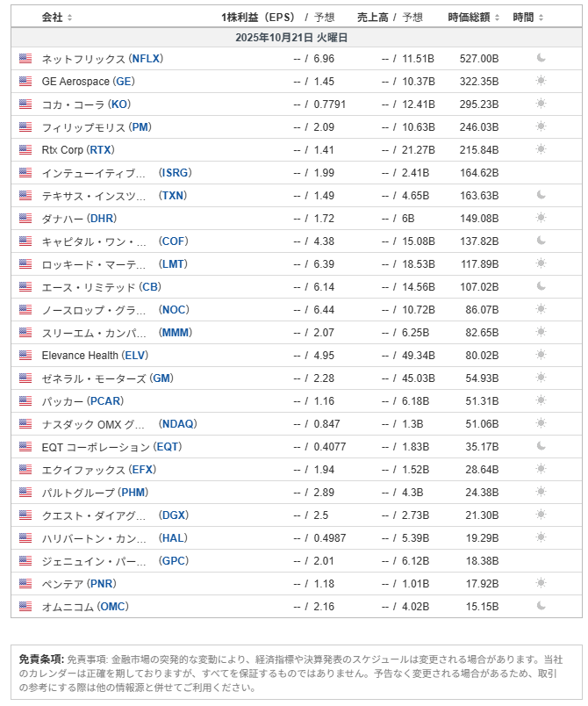Screen dimensions: 588x706
Task: Sort by 会社 column sort arrows
Action: 70,18
